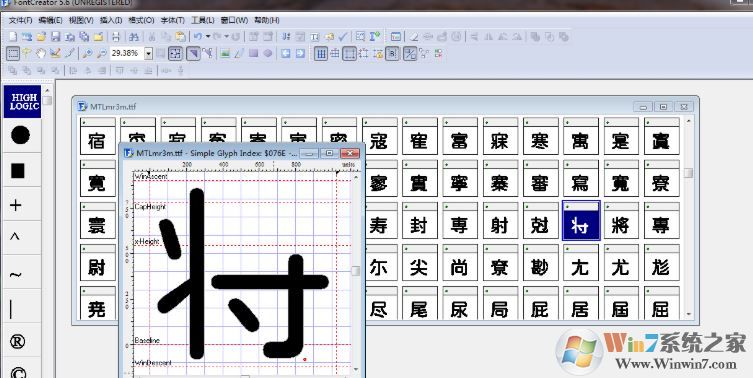Open the Undo history dropdown arrow
The image size is (753, 378).
point(208,37)
